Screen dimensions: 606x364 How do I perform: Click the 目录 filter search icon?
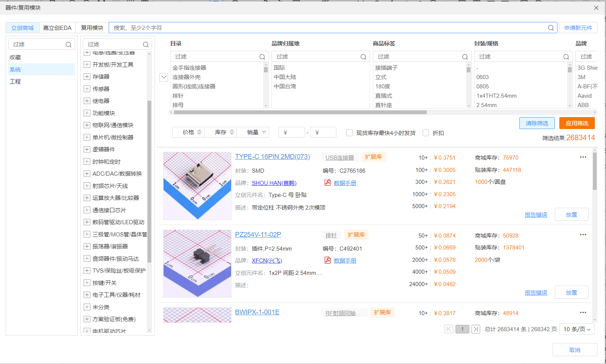click(x=262, y=57)
